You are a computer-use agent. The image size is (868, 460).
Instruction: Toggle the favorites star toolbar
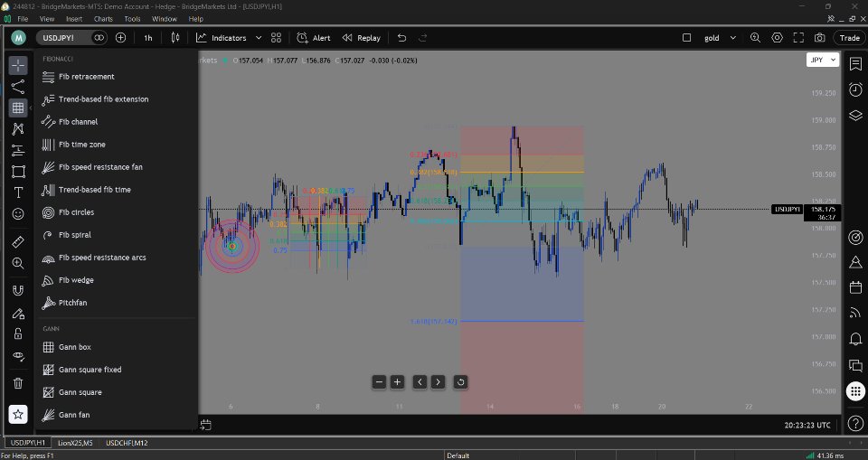click(18, 414)
